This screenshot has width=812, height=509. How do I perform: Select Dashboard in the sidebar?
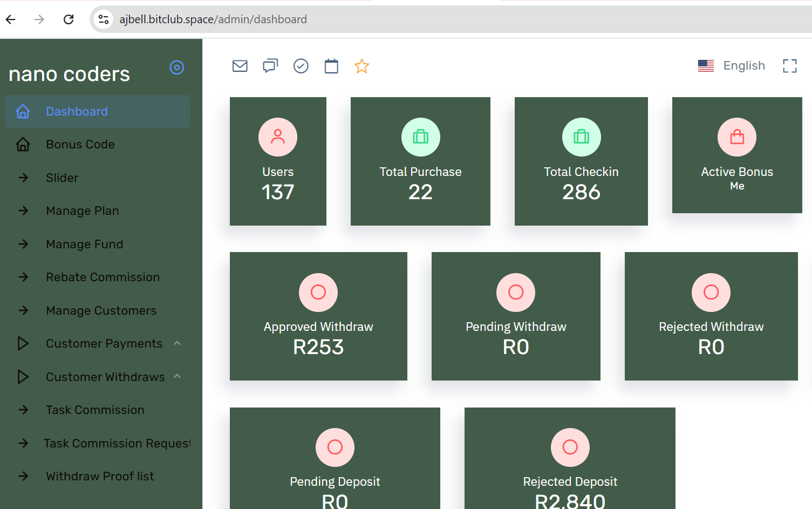tap(77, 112)
